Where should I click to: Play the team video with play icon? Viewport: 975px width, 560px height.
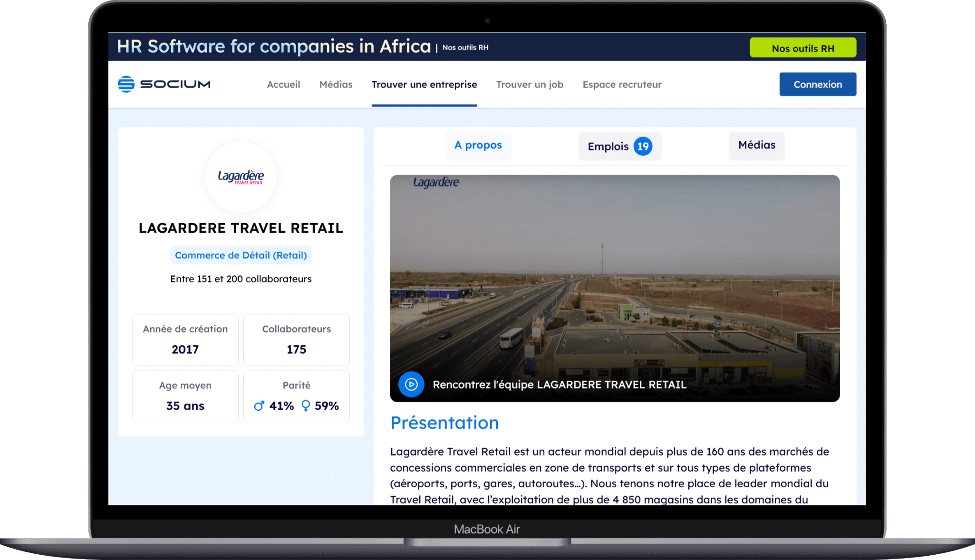coord(411,384)
